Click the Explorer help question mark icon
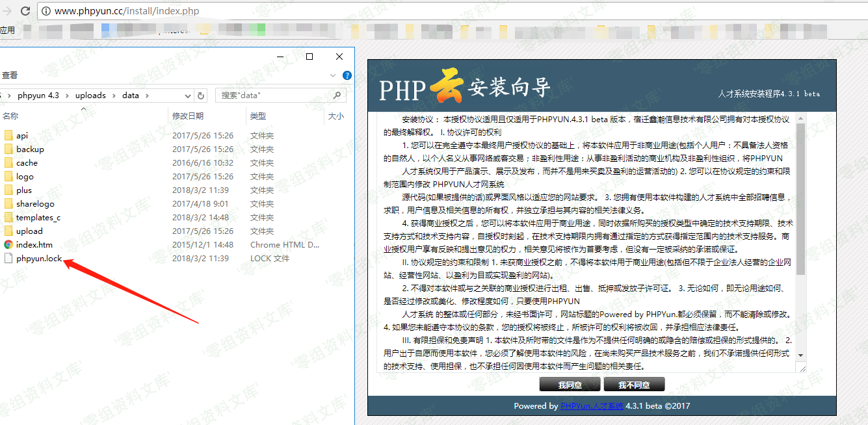This screenshot has height=425, width=868. point(347,75)
